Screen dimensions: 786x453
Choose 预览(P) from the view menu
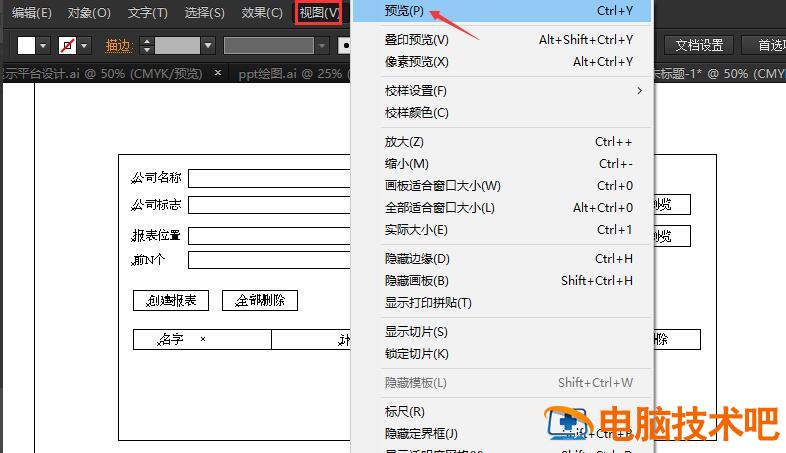(404, 11)
